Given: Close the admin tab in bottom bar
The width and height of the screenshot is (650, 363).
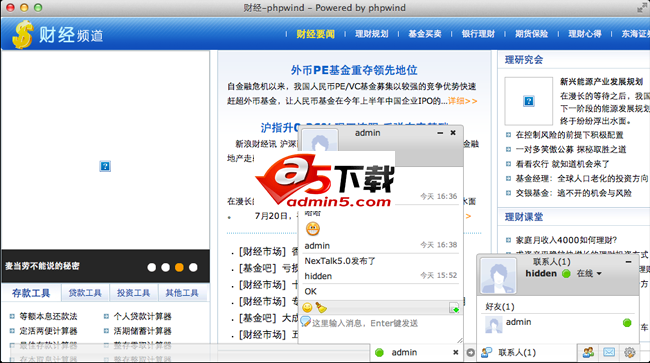Looking at the screenshot, I should [456, 352].
